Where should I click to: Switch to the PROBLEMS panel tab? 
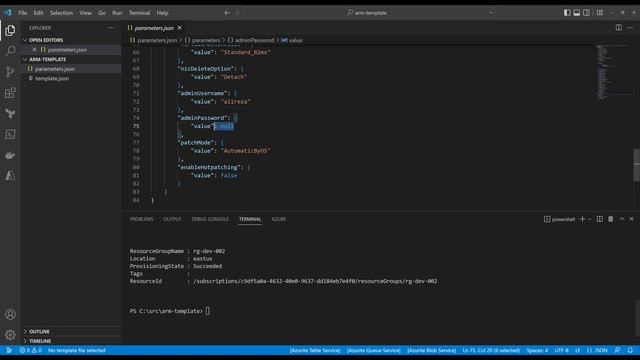142,219
